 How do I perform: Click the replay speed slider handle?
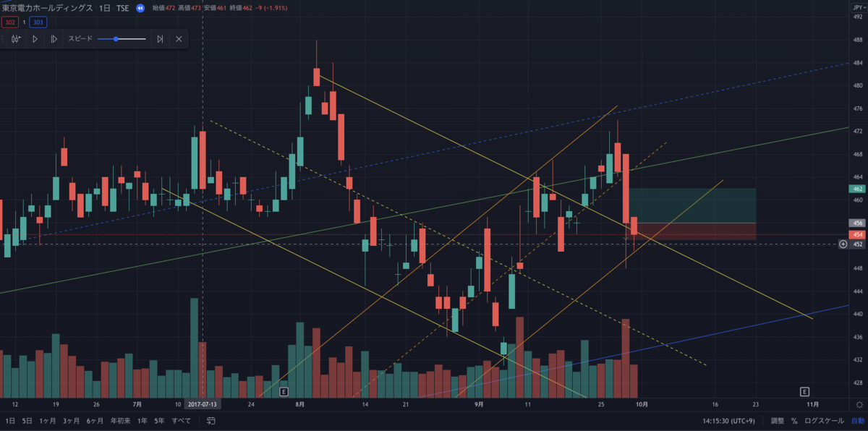click(116, 39)
